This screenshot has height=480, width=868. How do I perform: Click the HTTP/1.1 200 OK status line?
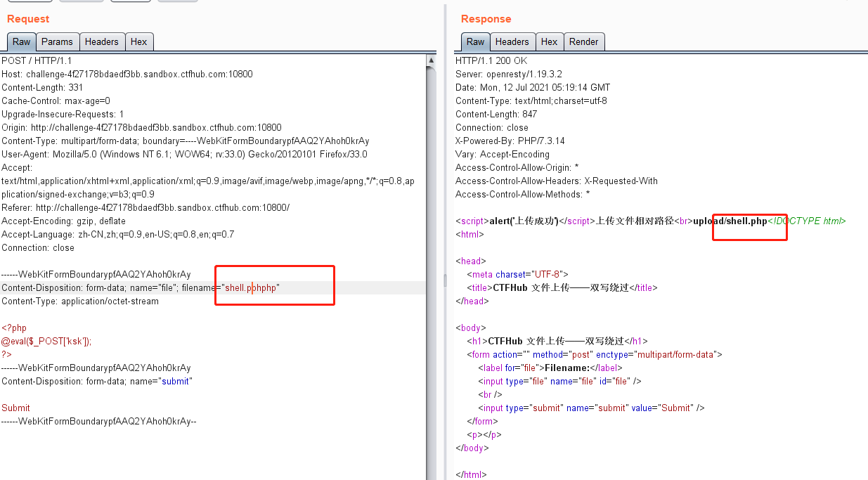click(x=491, y=60)
